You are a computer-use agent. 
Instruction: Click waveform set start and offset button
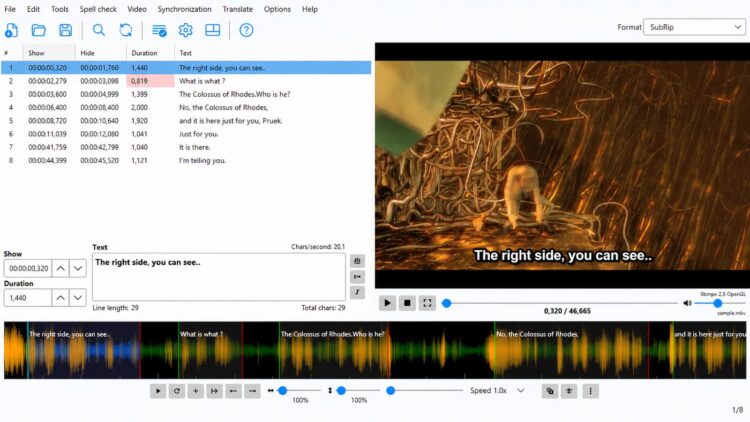[x=214, y=391]
